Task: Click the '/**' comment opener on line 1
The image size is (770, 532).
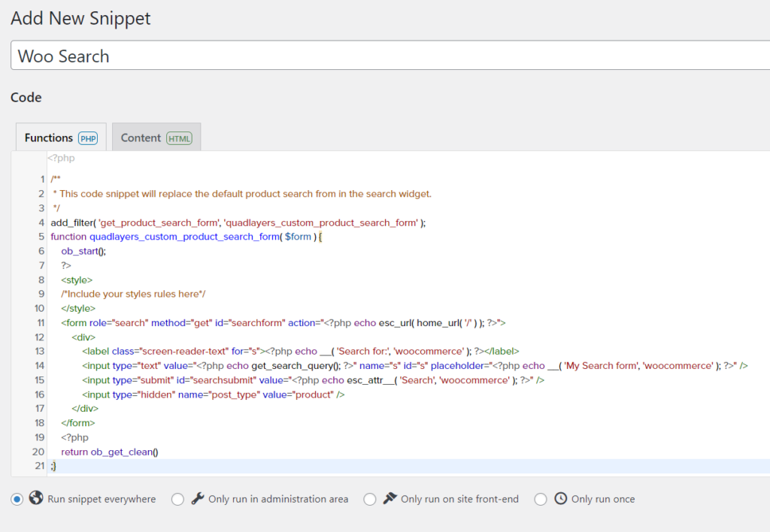Action: (x=56, y=179)
